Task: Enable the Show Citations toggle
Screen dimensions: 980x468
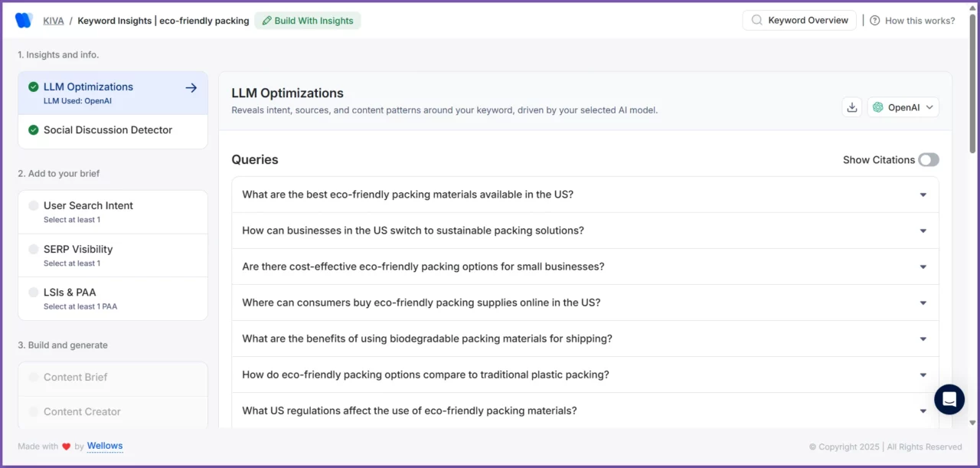Action: (929, 159)
